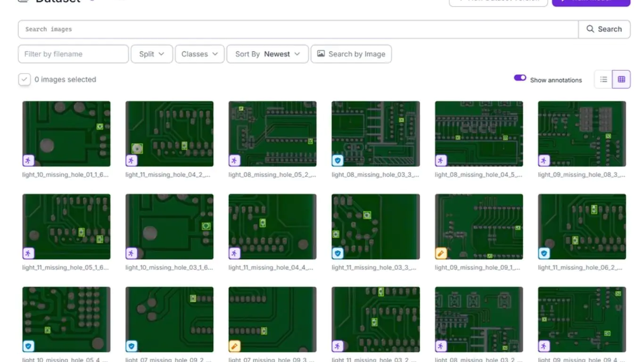Click the train split badge on light_10_missing_hole_01 thumbnail
Screen dimensions: 644x362
click(x=28, y=160)
